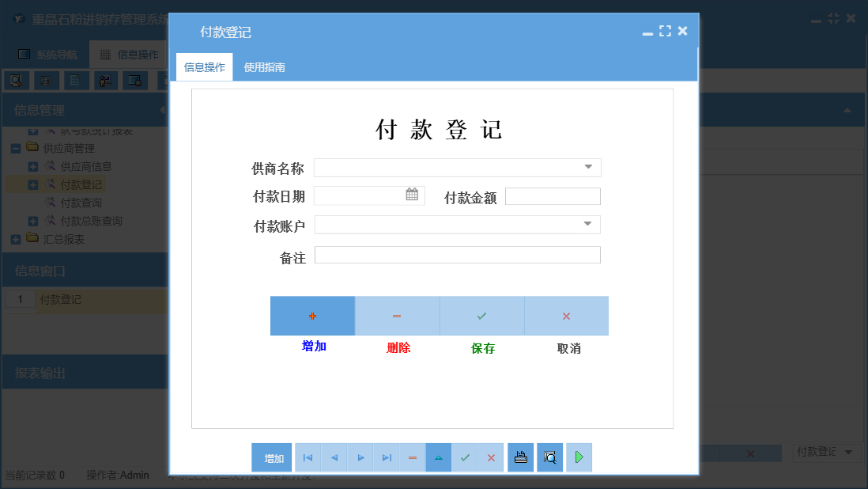Click the minus delete icon in record navigator
868x489 pixels.
point(412,457)
